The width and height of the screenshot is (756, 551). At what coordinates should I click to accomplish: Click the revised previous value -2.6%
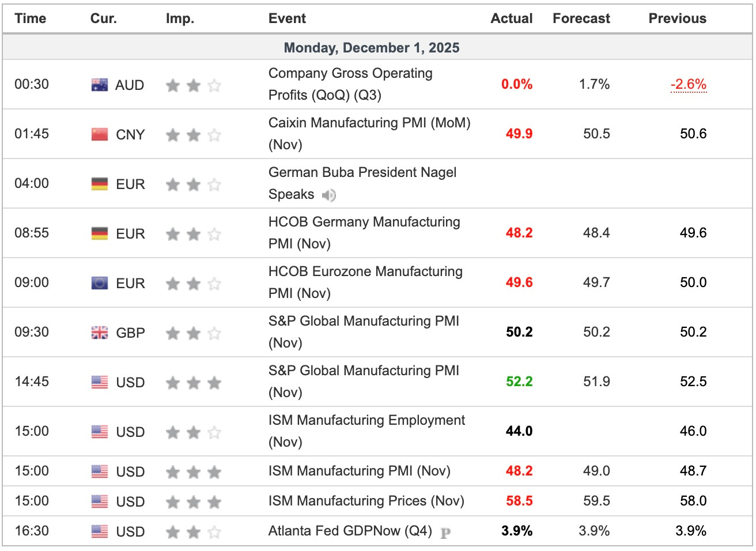pos(688,84)
